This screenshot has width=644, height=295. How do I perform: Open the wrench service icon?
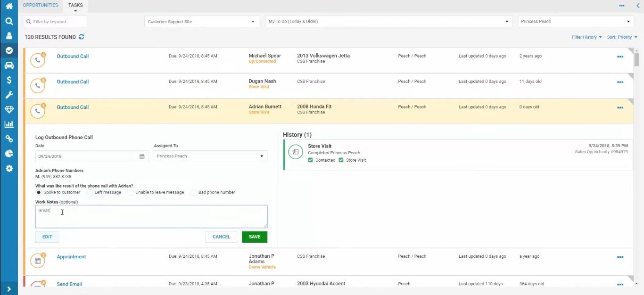tap(9, 95)
